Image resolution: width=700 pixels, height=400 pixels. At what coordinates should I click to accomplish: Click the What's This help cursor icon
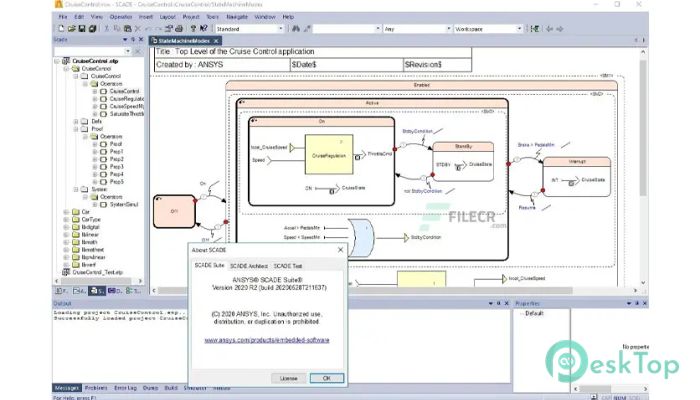click(204, 29)
